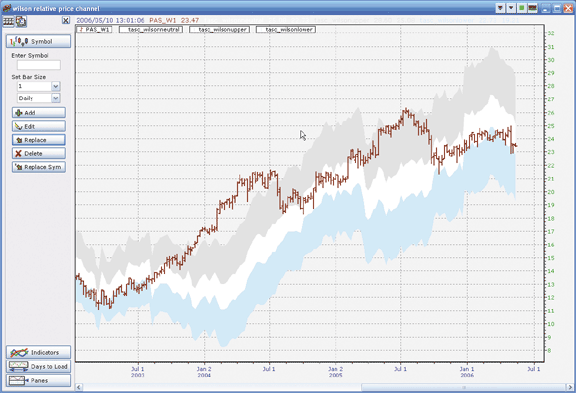Click the chart settings icon beside the grid
The height and width of the screenshot is (393, 576).
[x=21, y=21]
